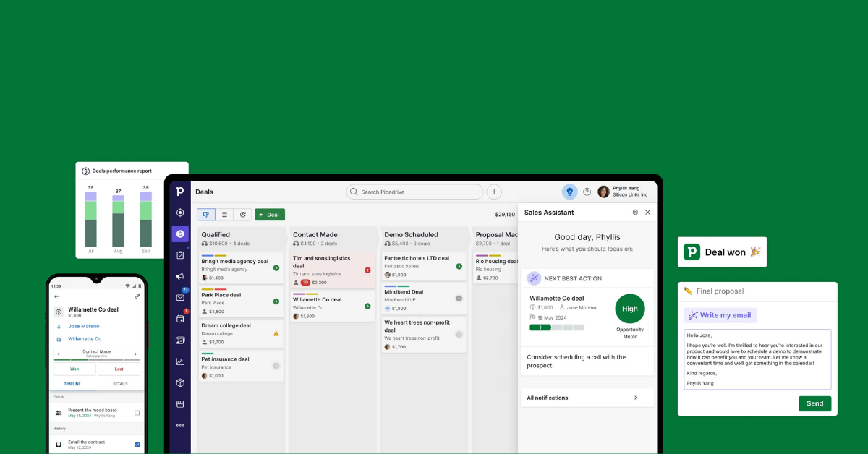
Task: Click the Search Pipedrive field
Action: tap(414, 192)
